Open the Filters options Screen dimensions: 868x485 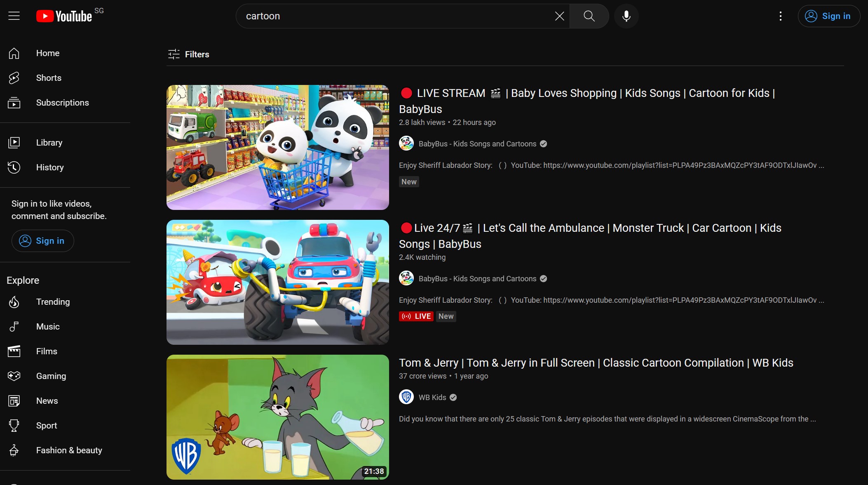coord(188,54)
